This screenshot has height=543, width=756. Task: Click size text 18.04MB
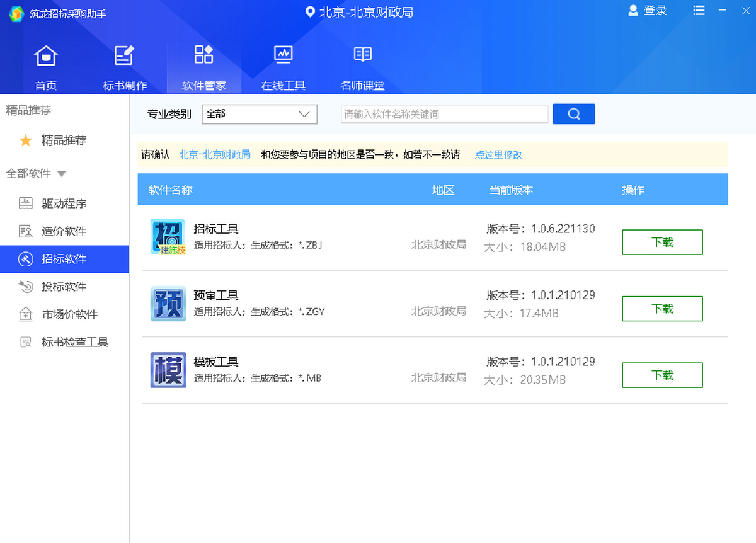tap(543, 246)
